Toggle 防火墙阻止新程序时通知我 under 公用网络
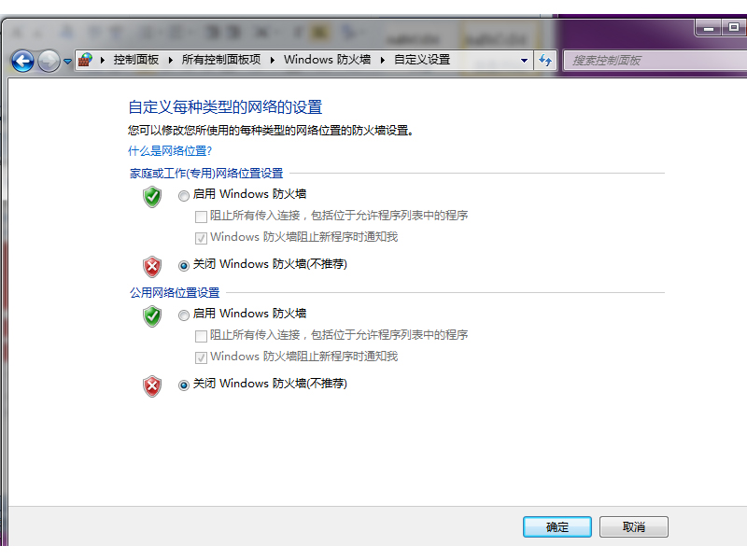Image resolution: width=747 pixels, height=560 pixels. (x=201, y=357)
